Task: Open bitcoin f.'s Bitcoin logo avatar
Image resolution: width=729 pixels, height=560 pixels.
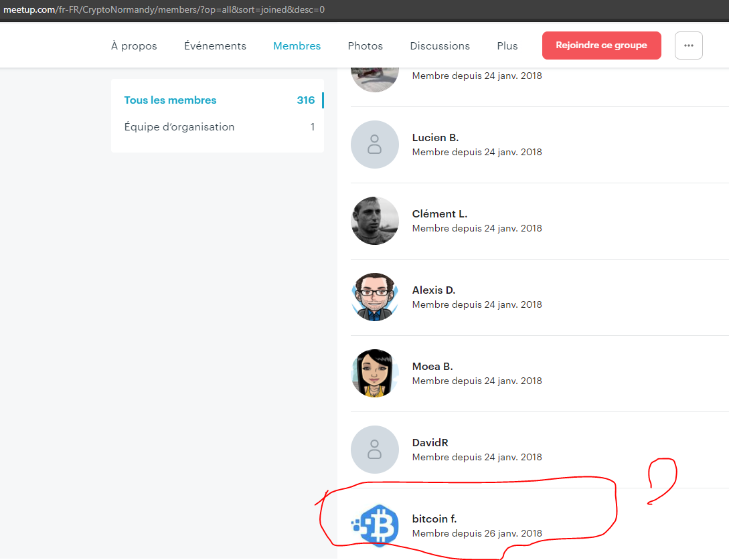Action: point(374,525)
